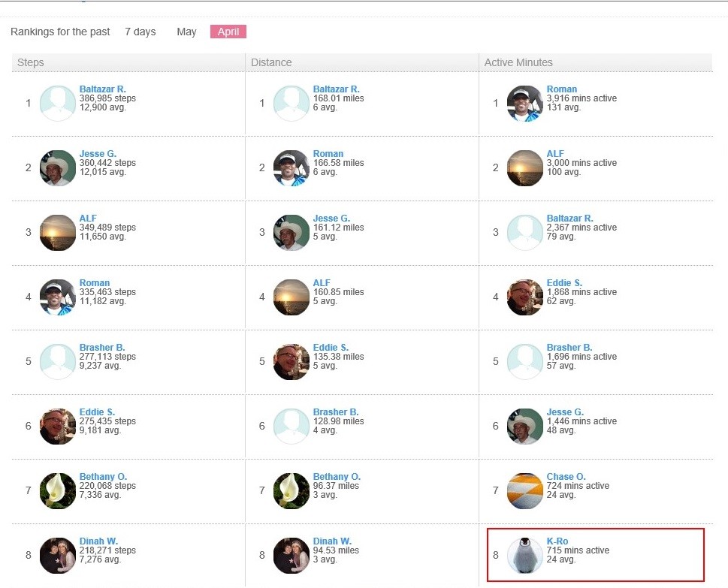Select the April rankings tab
The width and height of the screenshot is (728, 588).
(x=228, y=32)
